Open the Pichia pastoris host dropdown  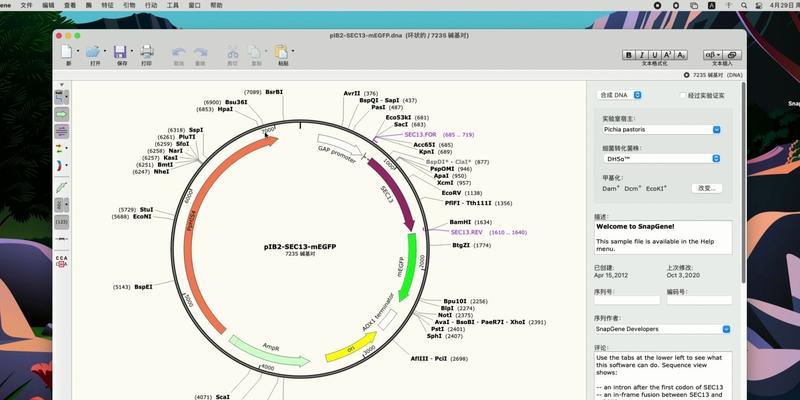pos(662,130)
